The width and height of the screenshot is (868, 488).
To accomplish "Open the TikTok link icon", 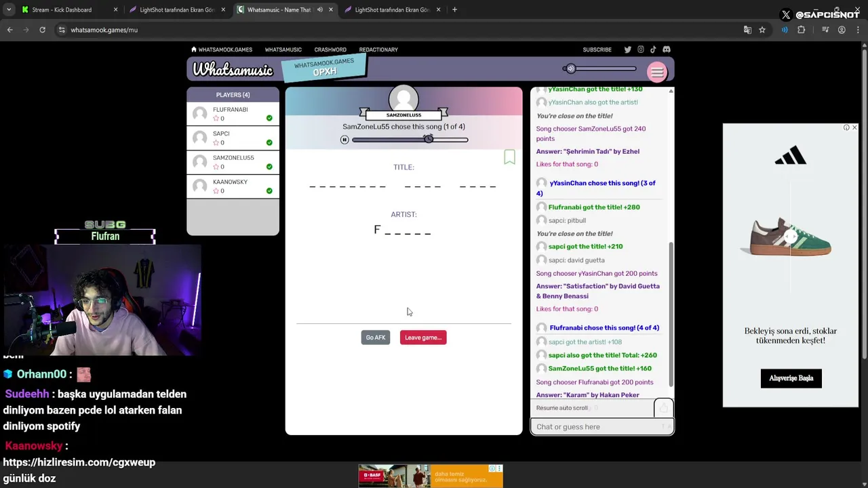I will (653, 49).
